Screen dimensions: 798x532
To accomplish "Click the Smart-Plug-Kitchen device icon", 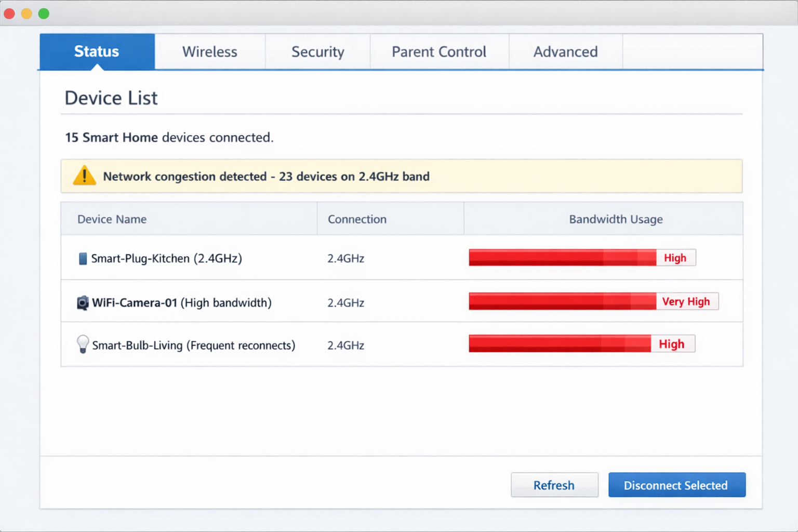I will pos(82,259).
